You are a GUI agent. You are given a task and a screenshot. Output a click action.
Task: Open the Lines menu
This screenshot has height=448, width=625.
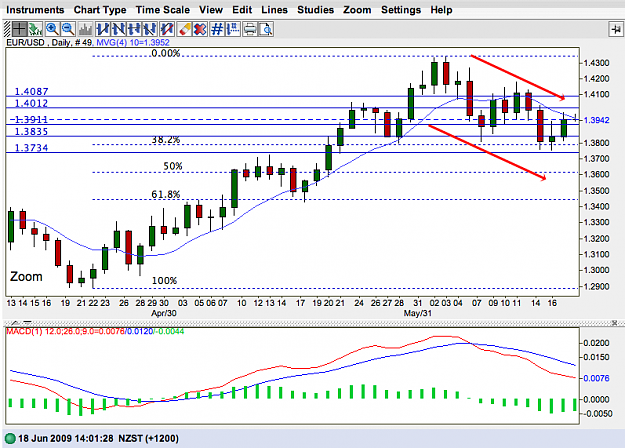coord(274,10)
